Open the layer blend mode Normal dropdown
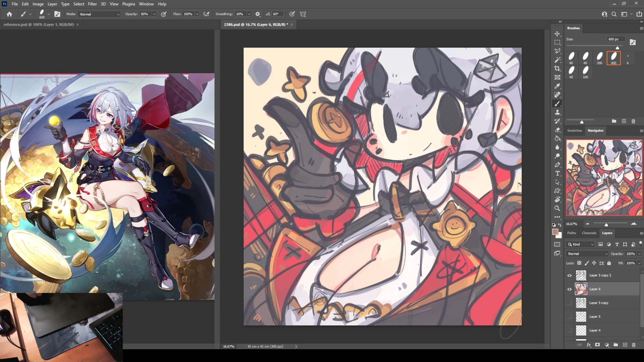This screenshot has width=644, height=362. [x=587, y=254]
